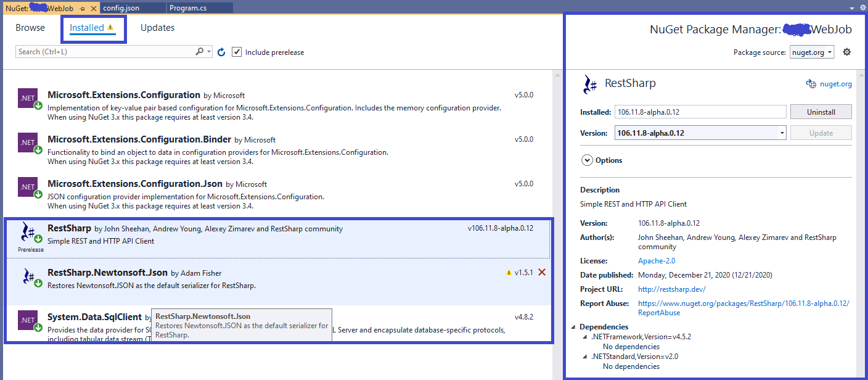Viewport: 868px width, 380px height.
Task: Click the warning icon beside Installed
Action: tap(110, 28)
